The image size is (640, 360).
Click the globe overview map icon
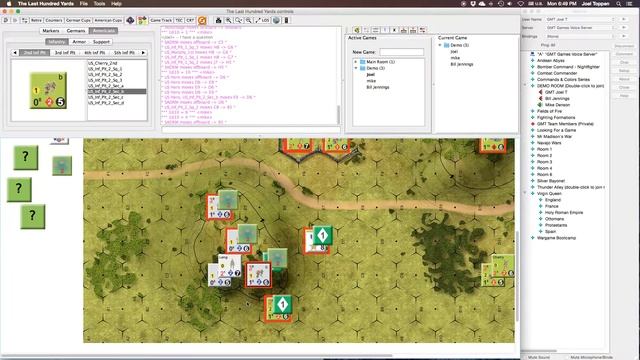[x=276, y=20]
